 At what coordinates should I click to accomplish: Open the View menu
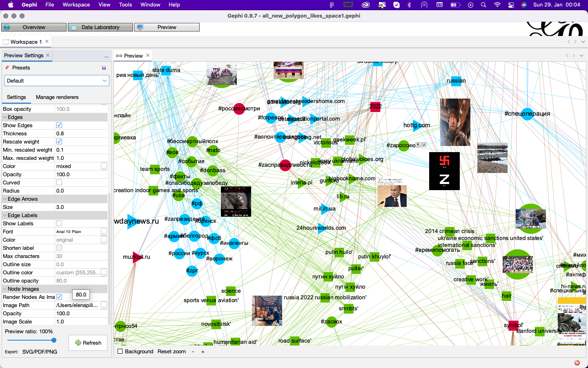(x=105, y=4)
